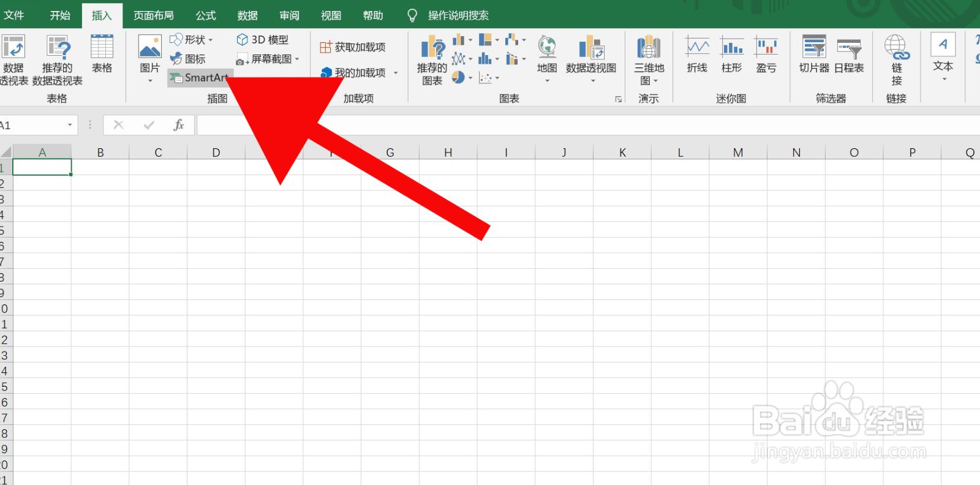Open Recommended Charts (推荐的图表)
980x485 pixels.
pyautogui.click(x=432, y=60)
